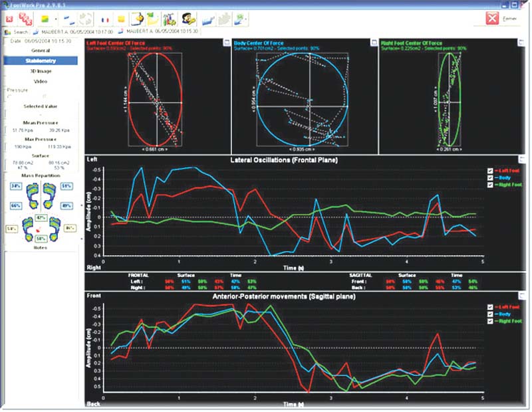Open the patient search function
The image size is (532, 412).
click(17, 31)
